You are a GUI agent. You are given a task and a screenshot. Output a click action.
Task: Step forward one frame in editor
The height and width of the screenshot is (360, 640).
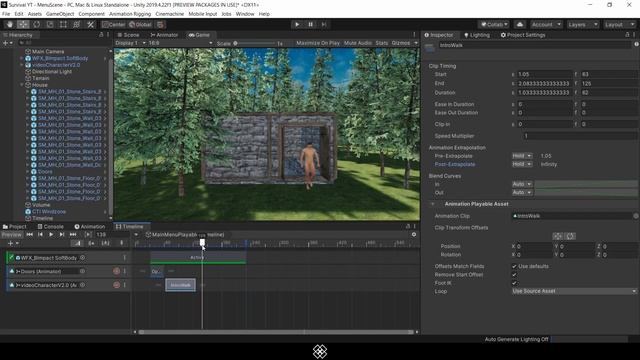tap(324, 24)
